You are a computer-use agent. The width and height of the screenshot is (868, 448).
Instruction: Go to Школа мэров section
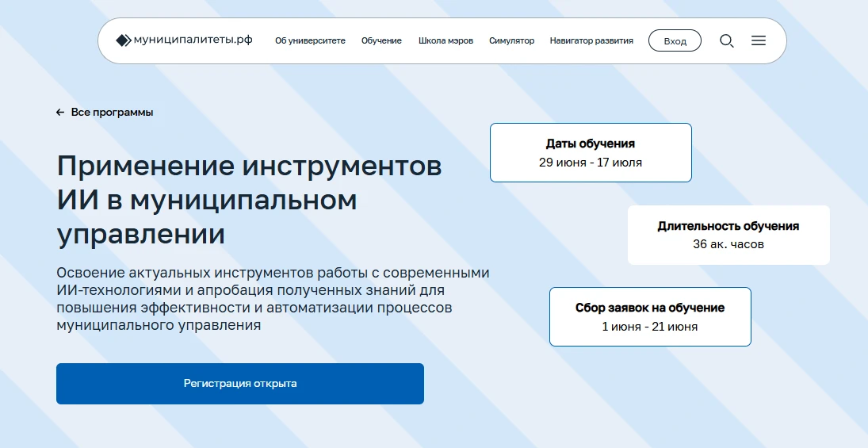pos(445,41)
